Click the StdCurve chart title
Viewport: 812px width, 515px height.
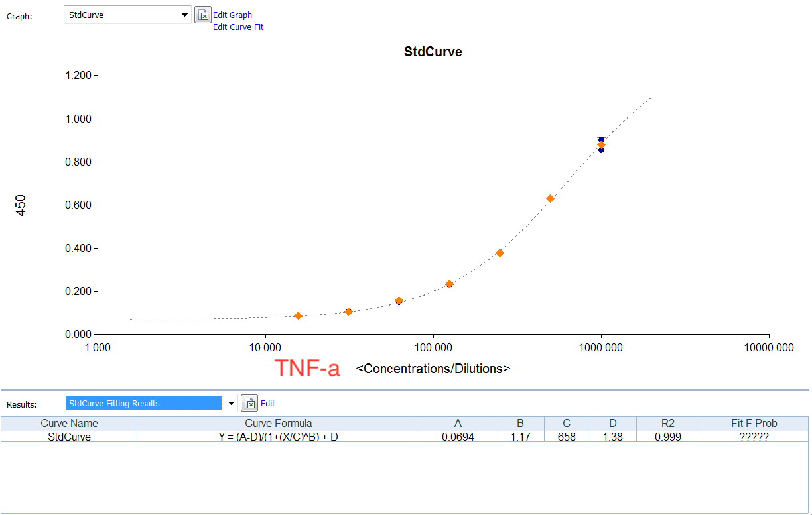coord(433,52)
